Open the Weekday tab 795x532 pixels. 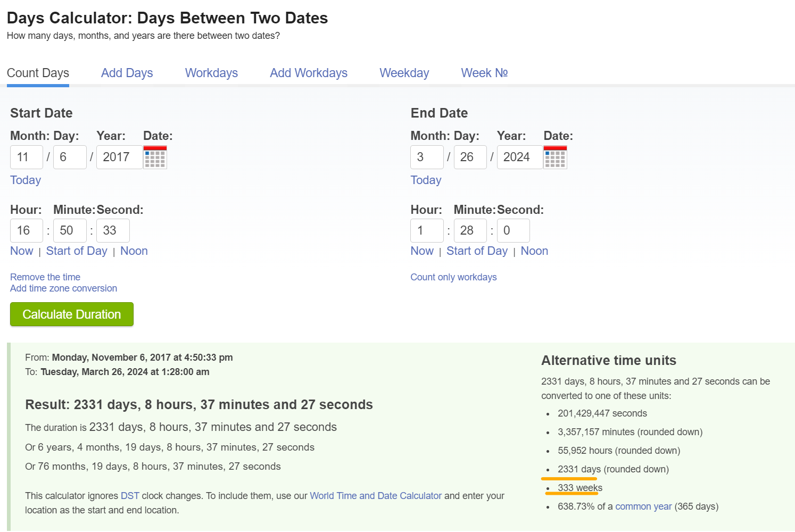pos(404,73)
